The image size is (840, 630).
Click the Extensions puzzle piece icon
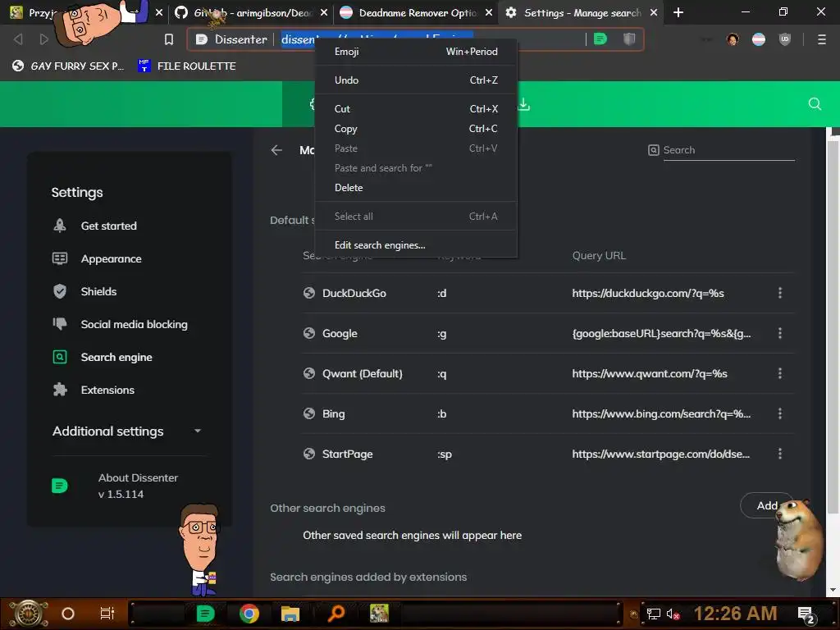(60, 390)
